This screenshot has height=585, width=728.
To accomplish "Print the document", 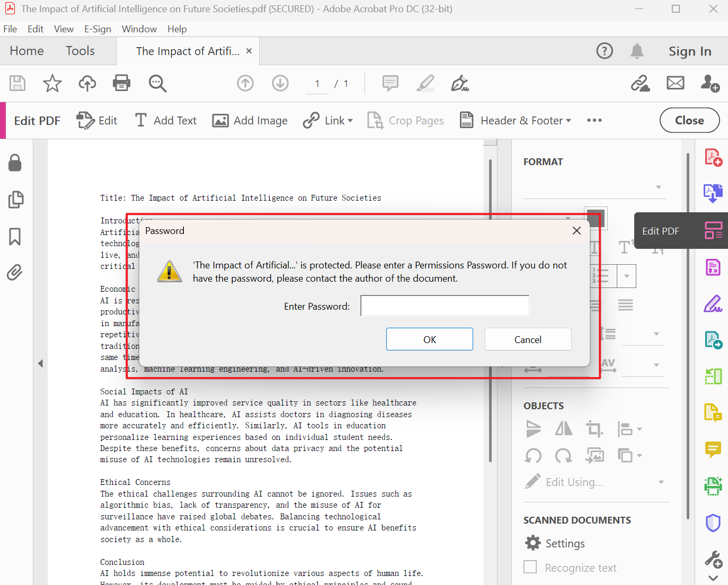I will [122, 83].
